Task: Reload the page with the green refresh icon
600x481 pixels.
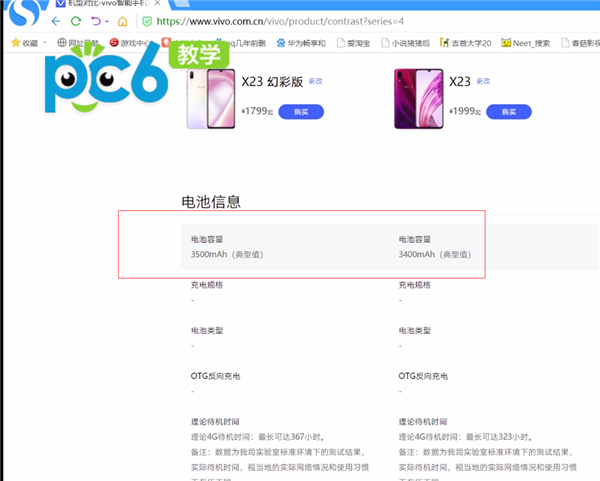Action: 76,21
